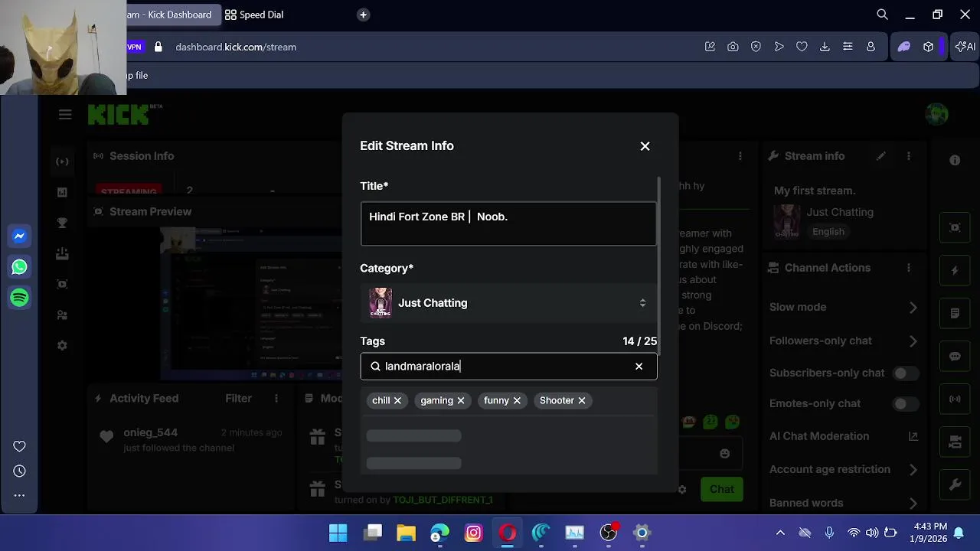The width and height of the screenshot is (980, 551).
Task: Show hidden system tray icons
Action: (x=780, y=533)
